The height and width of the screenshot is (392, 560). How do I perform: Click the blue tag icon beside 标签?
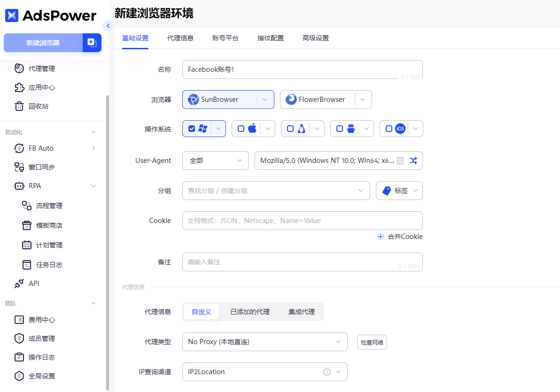(x=387, y=191)
